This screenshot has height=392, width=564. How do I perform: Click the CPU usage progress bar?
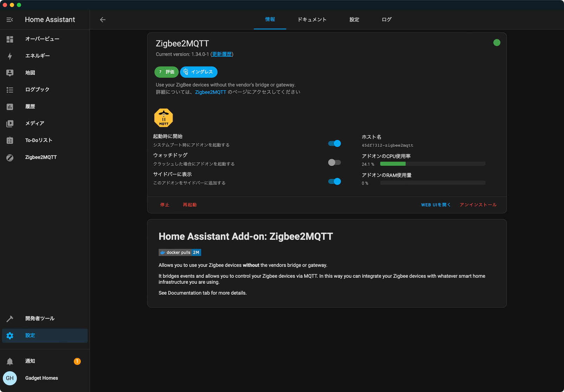[x=433, y=164]
